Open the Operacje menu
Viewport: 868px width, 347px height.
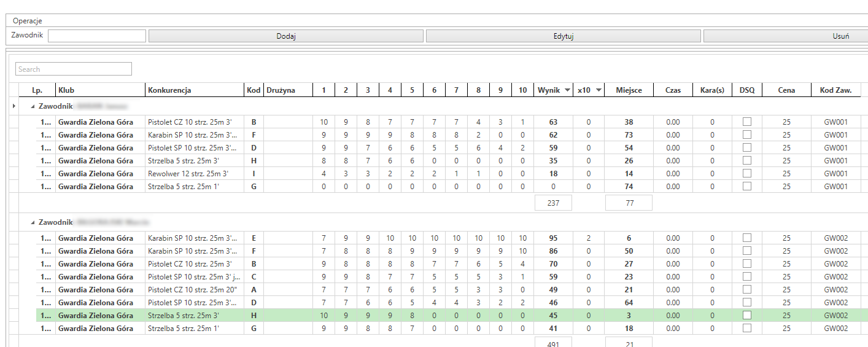click(x=28, y=21)
